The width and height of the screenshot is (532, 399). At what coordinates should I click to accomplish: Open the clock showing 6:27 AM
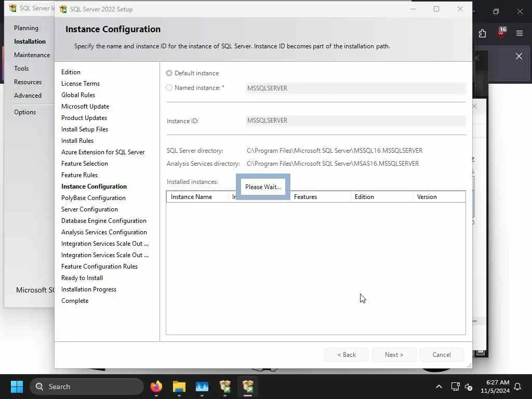coord(495,387)
